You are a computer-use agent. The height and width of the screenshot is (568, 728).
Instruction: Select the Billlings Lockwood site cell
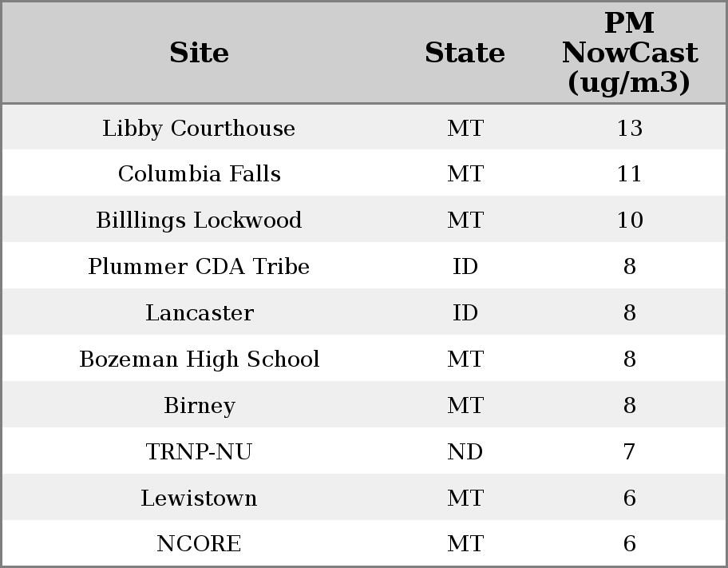pos(199,220)
